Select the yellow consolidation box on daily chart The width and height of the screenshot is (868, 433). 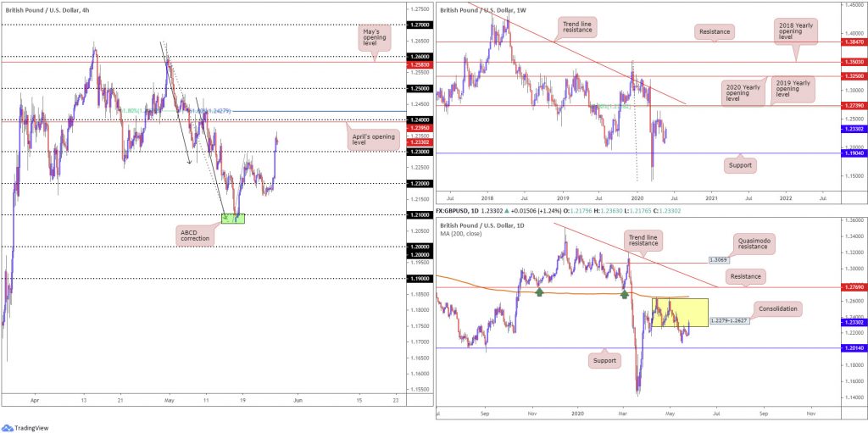click(680, 313)
